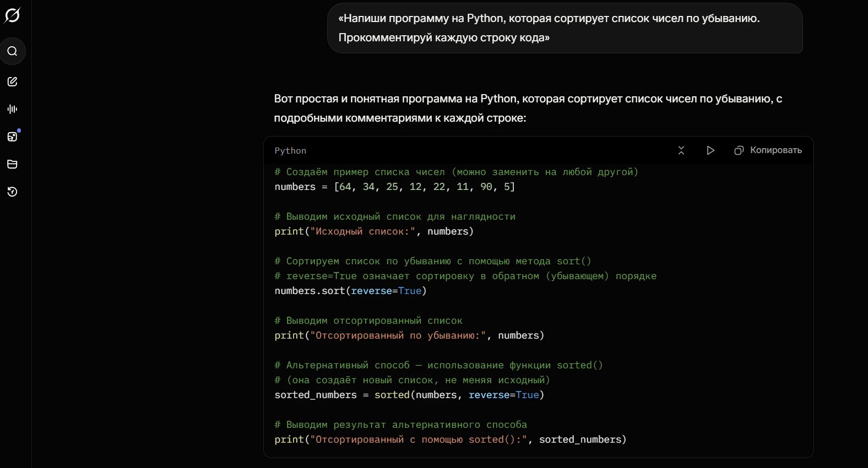
Task: Open projects via the folder icon
Action: pos(12,164)
